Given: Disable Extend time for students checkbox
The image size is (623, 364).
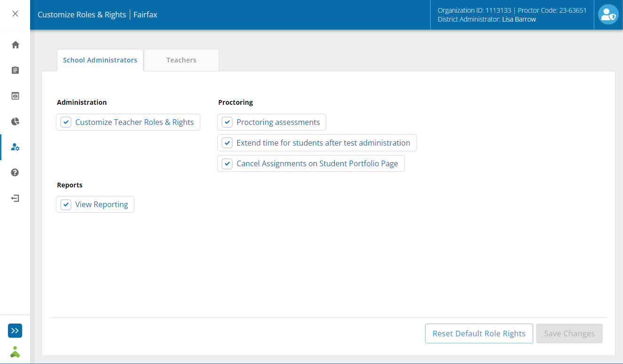Looking at the screenshot, I should [228, 143].
